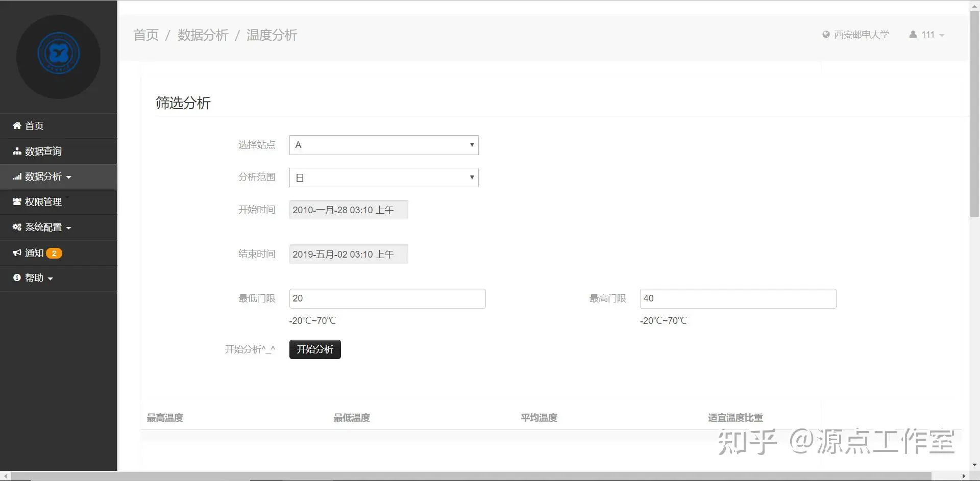Viewport: 980px width, 481px height.
Task: Click the bar chart icon beside 数据分析
Action: pos(17,176)
